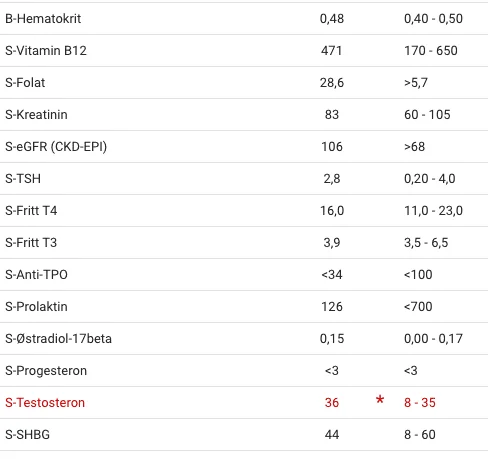Click the red asterisk flag beside Testosteron
Screen dimensions: 488x459
380,399
